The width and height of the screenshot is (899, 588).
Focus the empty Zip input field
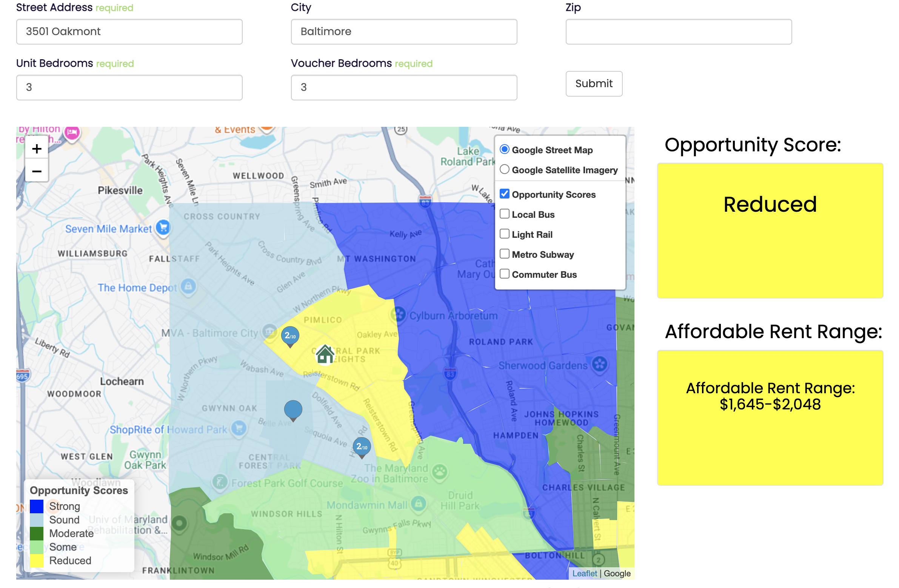(x=678, y=32)
